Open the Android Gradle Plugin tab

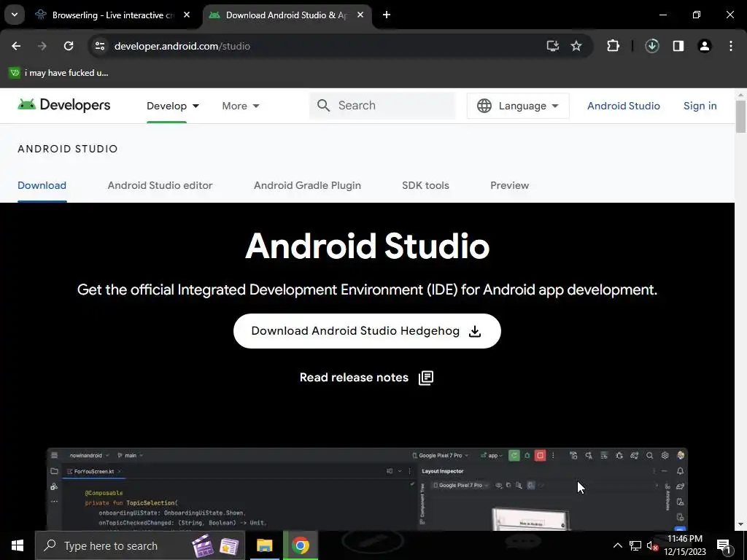[307, 185]
